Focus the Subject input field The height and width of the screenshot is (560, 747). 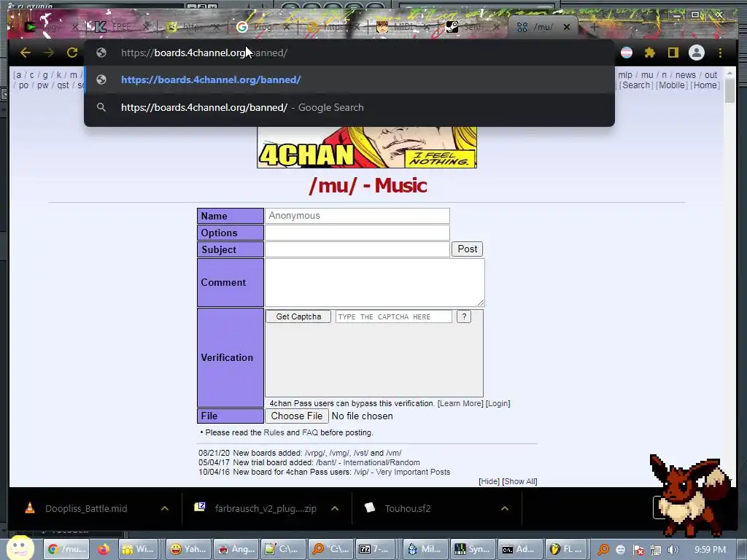point(357,249)
